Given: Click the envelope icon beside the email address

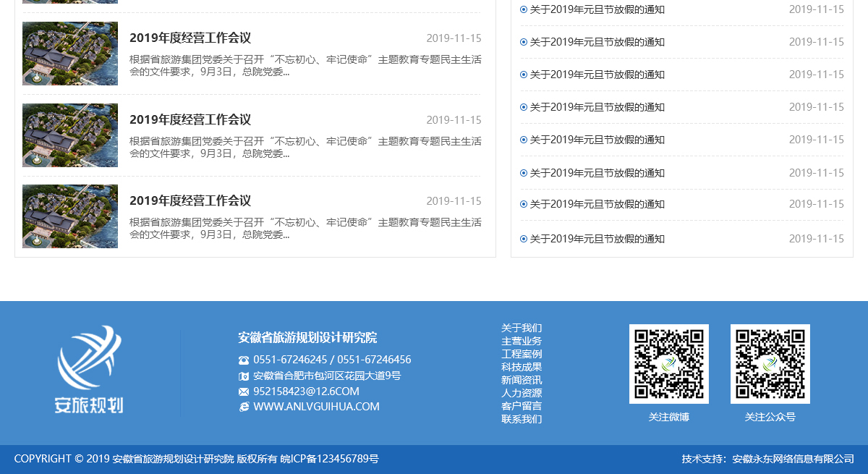Looking at the screenshot, I should coord(244,392).
